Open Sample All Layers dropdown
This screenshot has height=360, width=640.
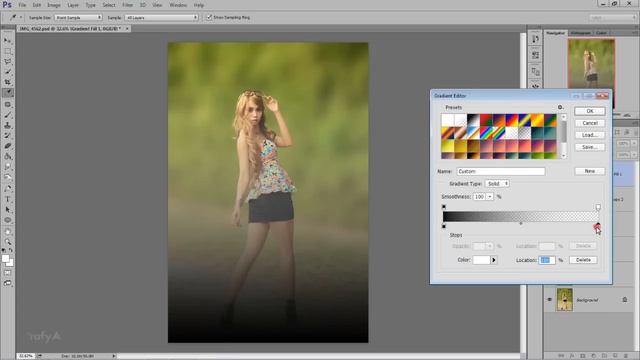pyautogui.click(x=161, y=18)
